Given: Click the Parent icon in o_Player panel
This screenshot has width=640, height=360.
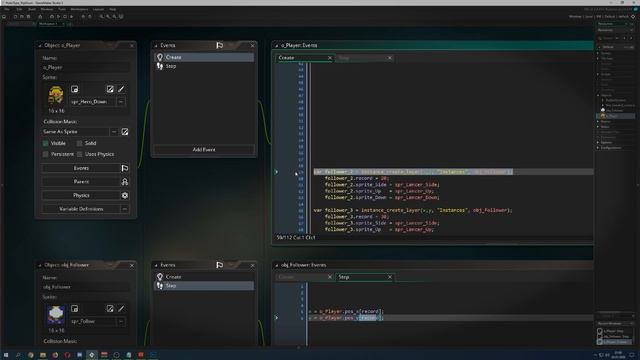Looking at the screenshot, I should [125, 182].
